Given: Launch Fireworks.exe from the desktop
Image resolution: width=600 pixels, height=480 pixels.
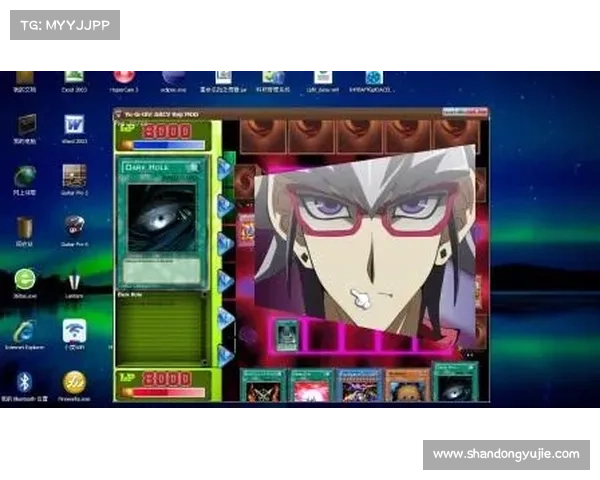Looking at the screenshot, I should point(74,385).
